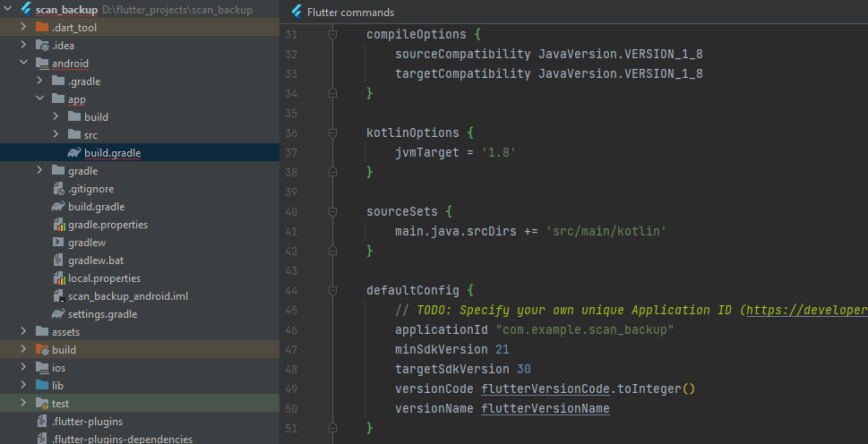
Task: Click the scan_backup_android.iml file icon
Action: point(59,295)
